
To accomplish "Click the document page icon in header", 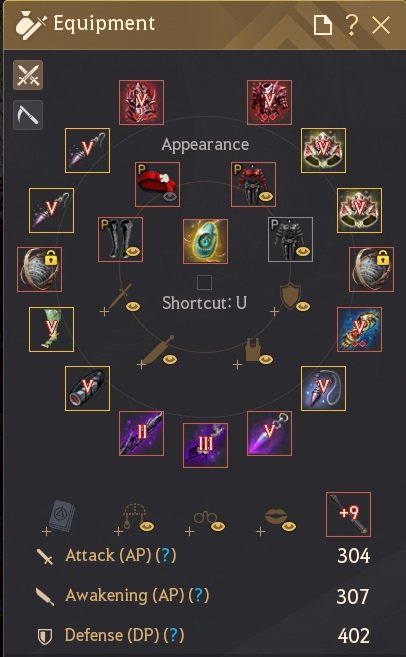I will click(x=323, y=26).
